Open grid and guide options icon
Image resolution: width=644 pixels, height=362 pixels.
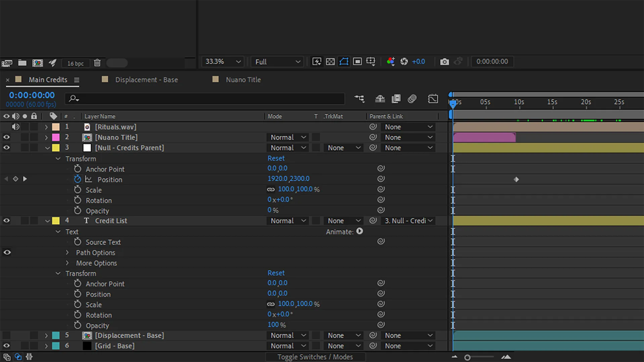pos(371,61)
